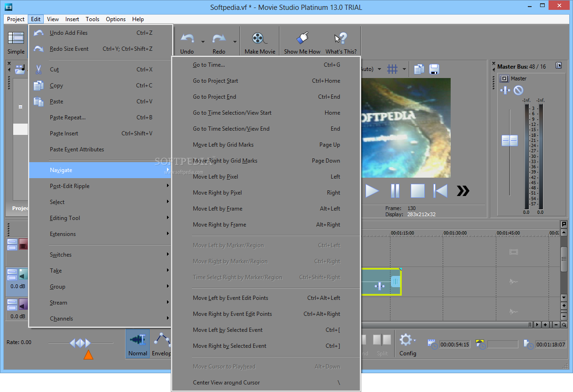This screenshot has width=573, height=392.
Task: Choose Move Right by Selected Event
Action: click(x=266, y=346)
